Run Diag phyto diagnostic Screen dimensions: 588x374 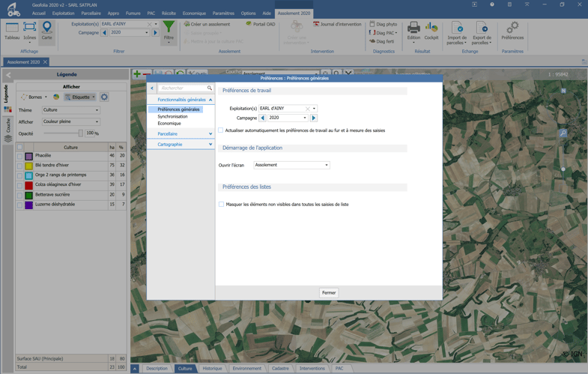384,24
